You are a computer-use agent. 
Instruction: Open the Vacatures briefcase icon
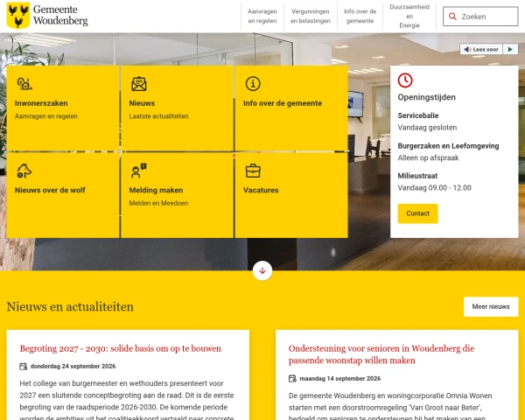253,171
